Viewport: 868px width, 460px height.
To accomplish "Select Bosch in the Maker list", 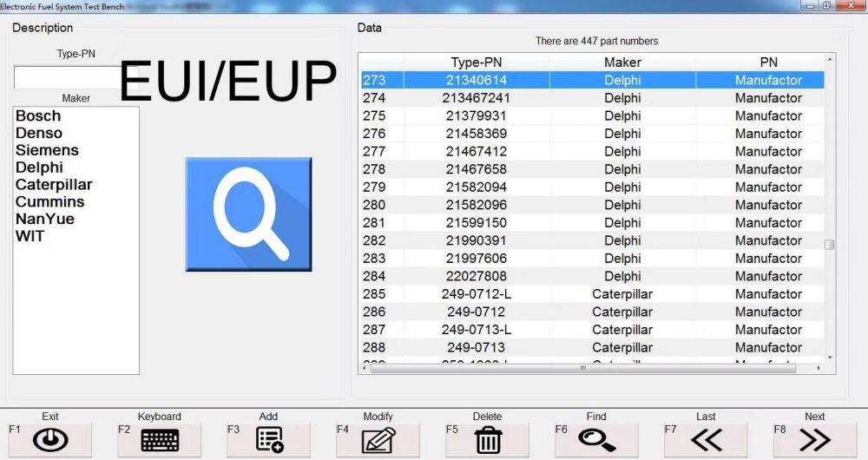I will (38, 116).
